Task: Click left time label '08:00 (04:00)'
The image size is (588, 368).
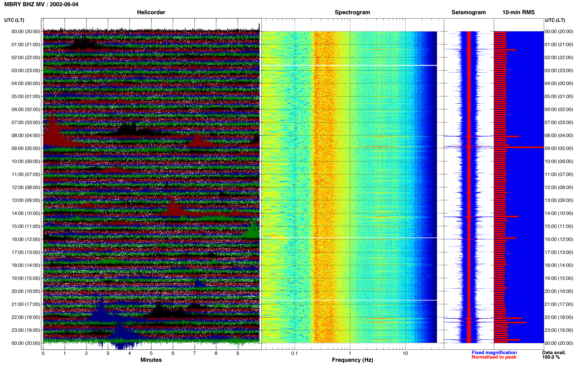Action: (26, 135)
